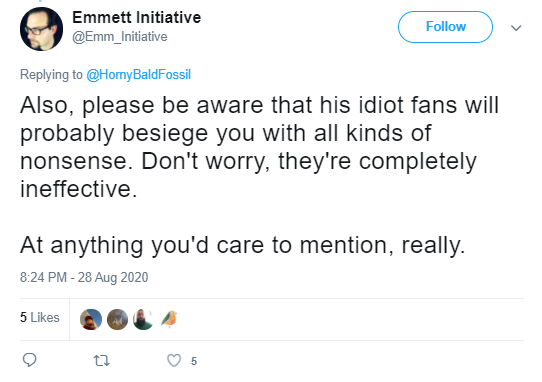Click the @Emm_Initiative handle
542x382 pixels.
pos(120,37)
